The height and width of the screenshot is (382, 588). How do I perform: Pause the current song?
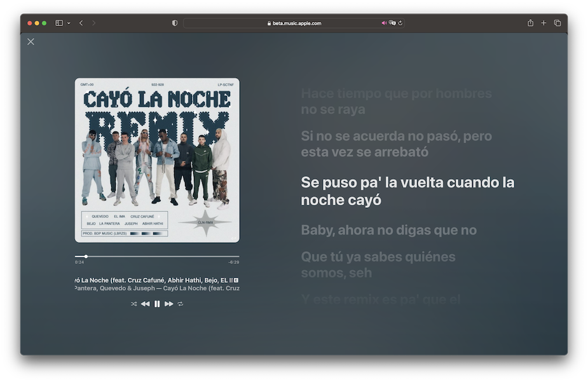pos(157,304)
